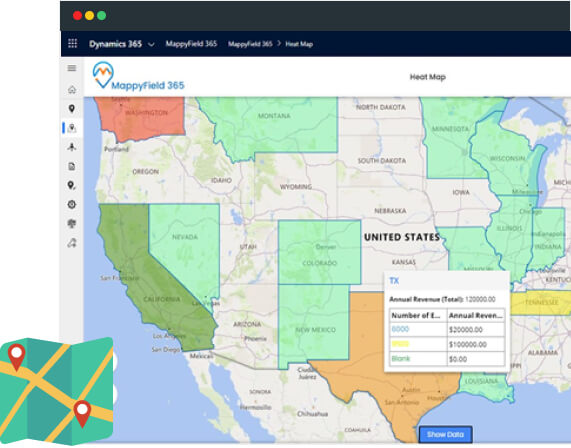Click the MappyField 365 logo

pos(138,76)
